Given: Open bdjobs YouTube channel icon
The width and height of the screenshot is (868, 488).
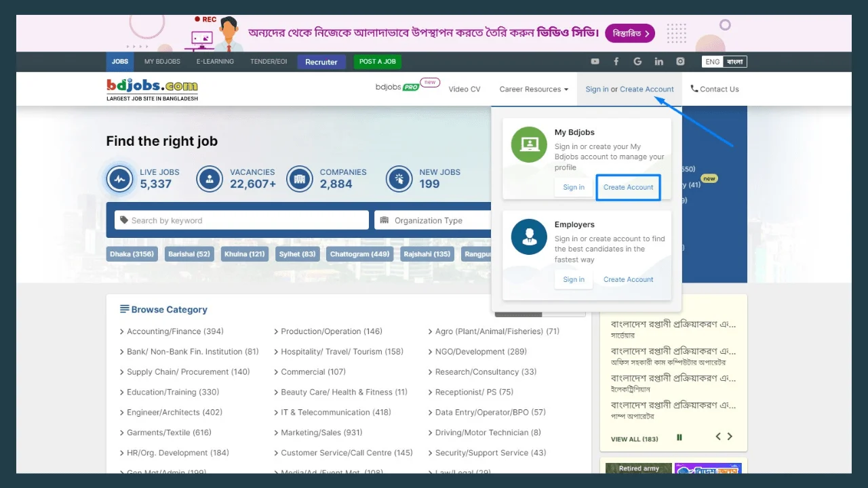Looking at the screenshot, I should tap(595, 61).
